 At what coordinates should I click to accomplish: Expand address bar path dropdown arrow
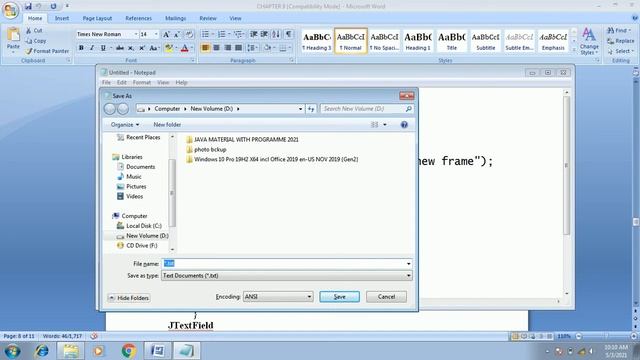pos(300,109)
